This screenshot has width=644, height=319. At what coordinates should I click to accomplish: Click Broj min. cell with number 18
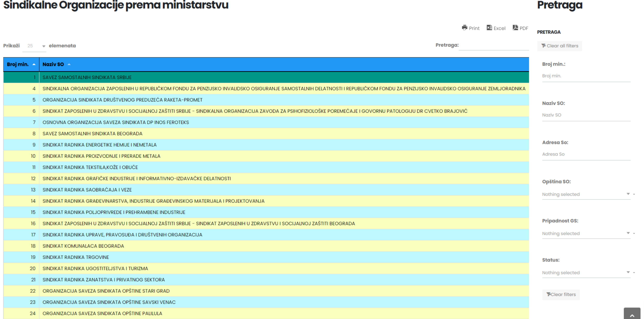pos(21,246)
